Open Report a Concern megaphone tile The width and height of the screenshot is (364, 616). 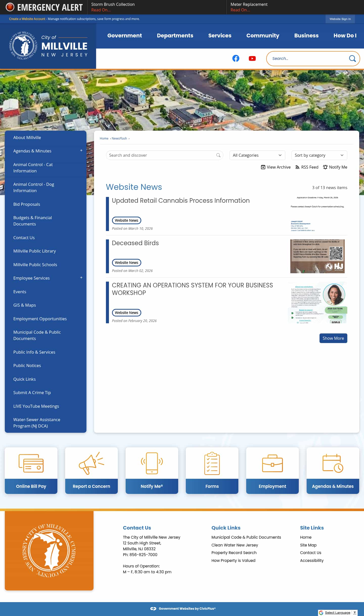coord(91,463)
